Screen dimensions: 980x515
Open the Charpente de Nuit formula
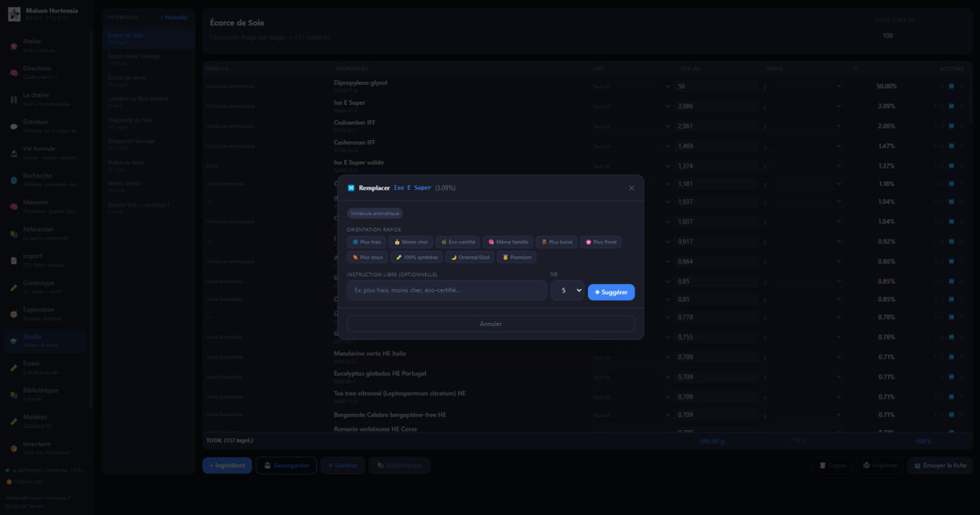[149, 122]
